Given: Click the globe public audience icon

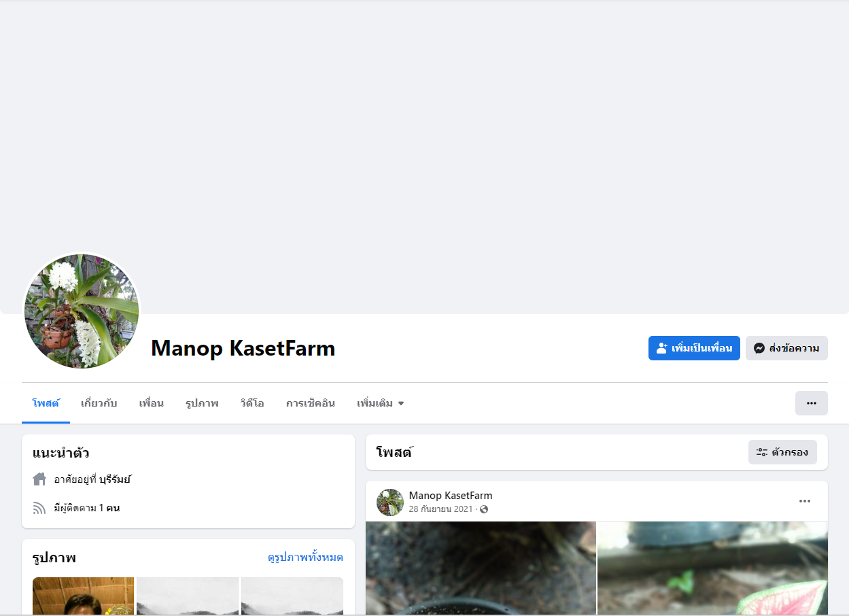Looking at the screenshot, I should tap(484, 509).
